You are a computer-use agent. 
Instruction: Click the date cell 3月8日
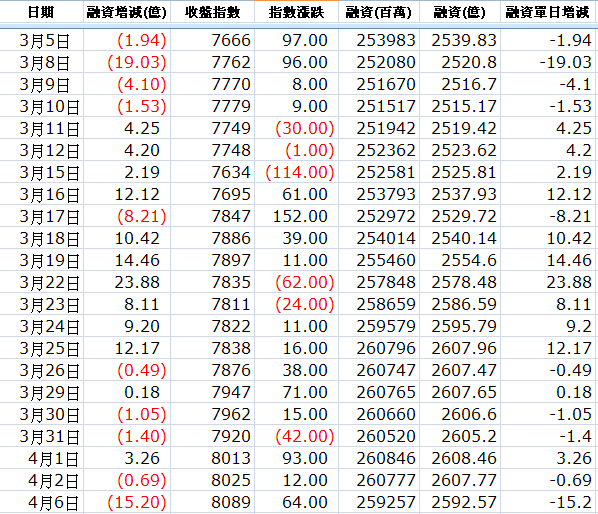pos(41,62)
